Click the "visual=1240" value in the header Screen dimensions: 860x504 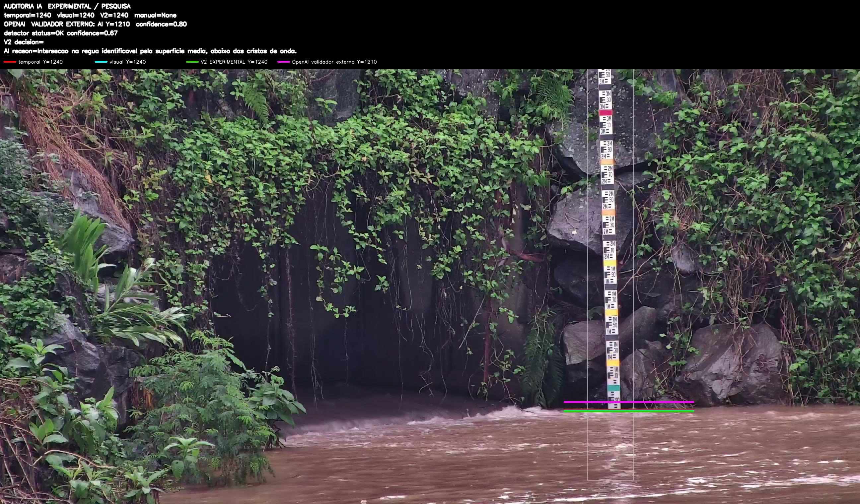click(76, 15)
